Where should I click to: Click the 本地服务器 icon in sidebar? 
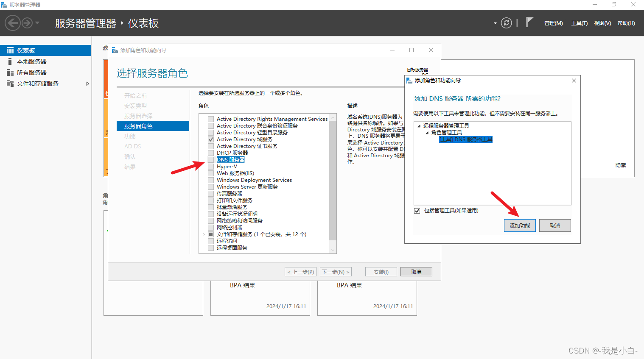click(10, 61)
